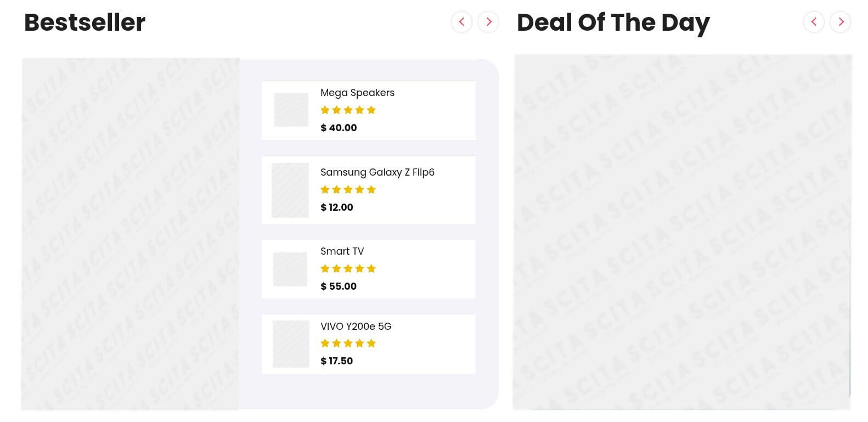Screen dimensions: 868x422
Task: Click the Mega Speakers product thumbnail
Action: pos(291,110)
